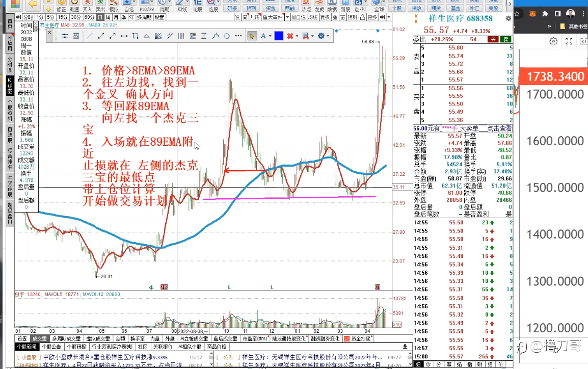The width and height of the screenshot is (588, 369).
Task: Open the 模拟 simulation trading icon
Action: [114, 6]
